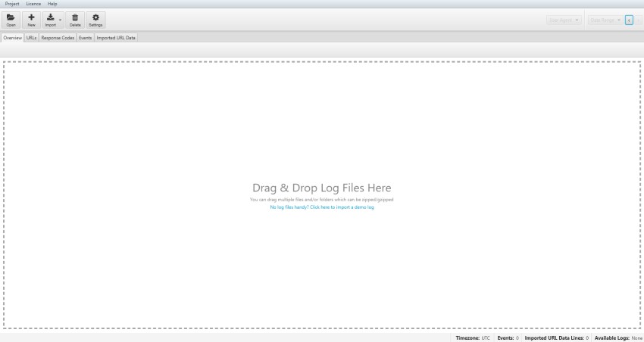This screenshot has width=644, height=342.
Task: Create a new project with the New plus icon
Action: point(31,20)
